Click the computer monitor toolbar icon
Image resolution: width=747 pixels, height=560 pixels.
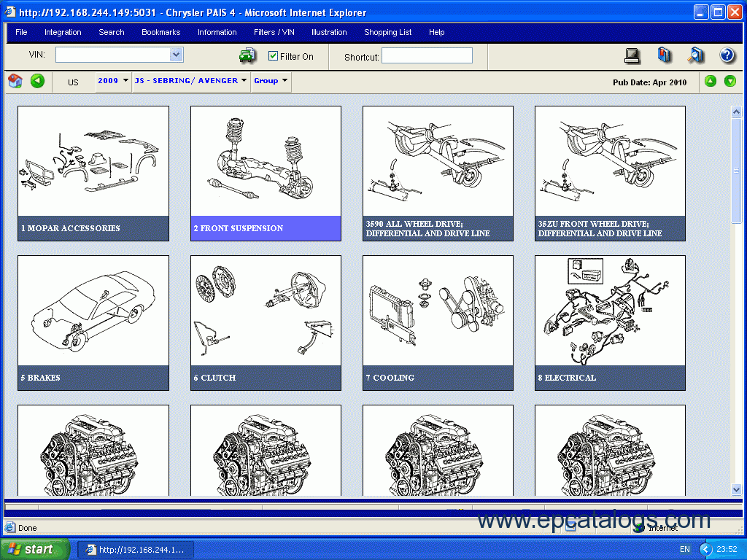(x=632, y=55)
